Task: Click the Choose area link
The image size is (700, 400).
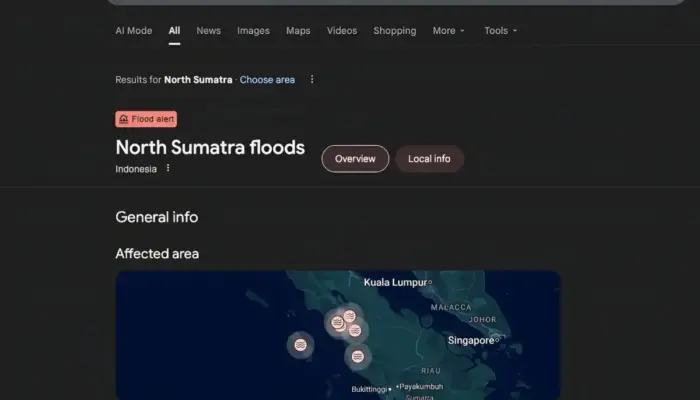Action: pyautogui.click(x=267, y=80)
